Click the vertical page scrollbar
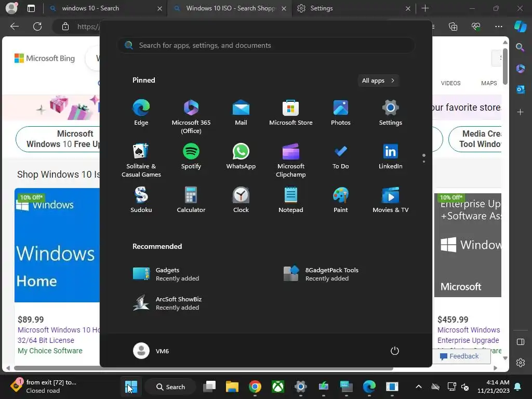The height and width of the screenshot is (399, 532). pos(505,66)
